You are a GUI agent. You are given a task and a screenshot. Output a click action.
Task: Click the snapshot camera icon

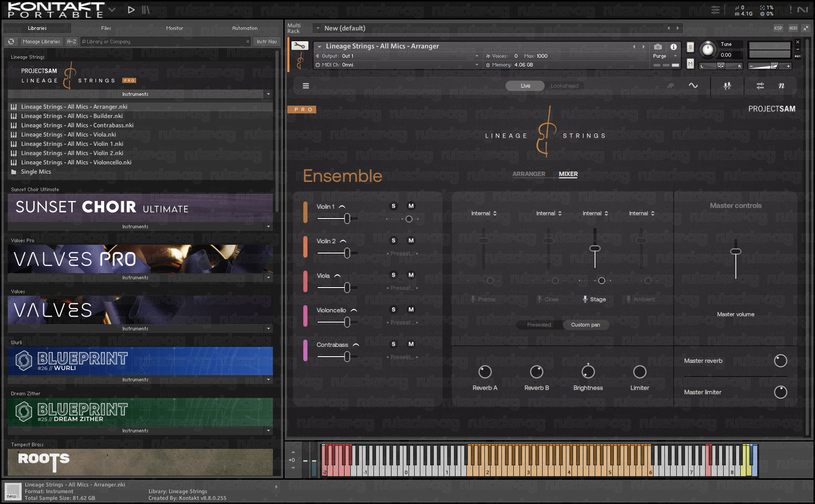658,46
